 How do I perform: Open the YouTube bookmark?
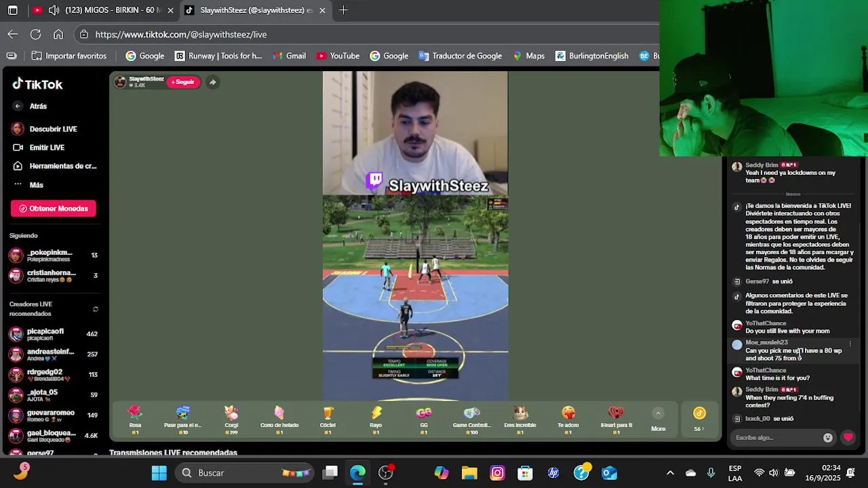[338, 56]
